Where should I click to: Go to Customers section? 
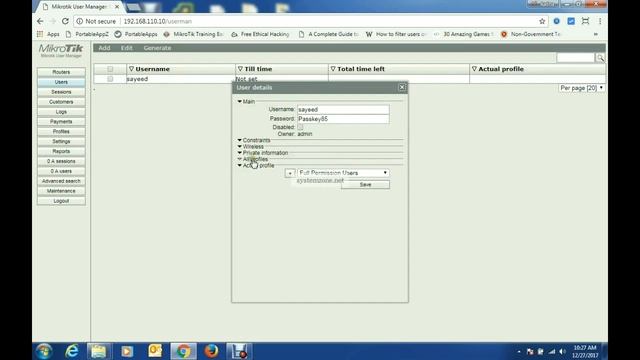(x=61, y=102)
